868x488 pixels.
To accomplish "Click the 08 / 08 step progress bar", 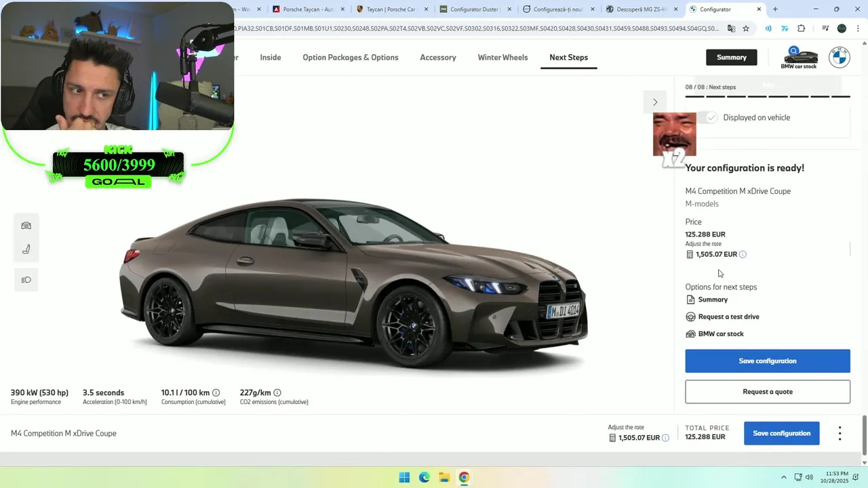I will tap(767, 97).
